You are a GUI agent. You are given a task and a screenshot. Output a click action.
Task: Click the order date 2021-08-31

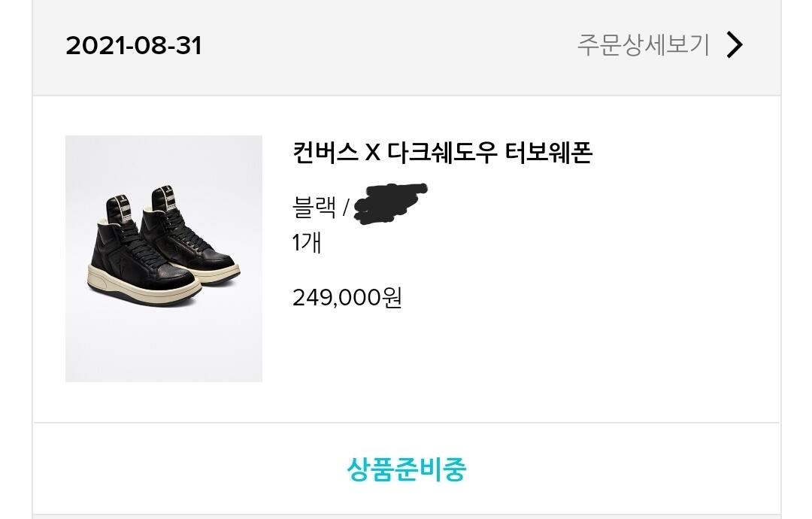coord(134,46)
